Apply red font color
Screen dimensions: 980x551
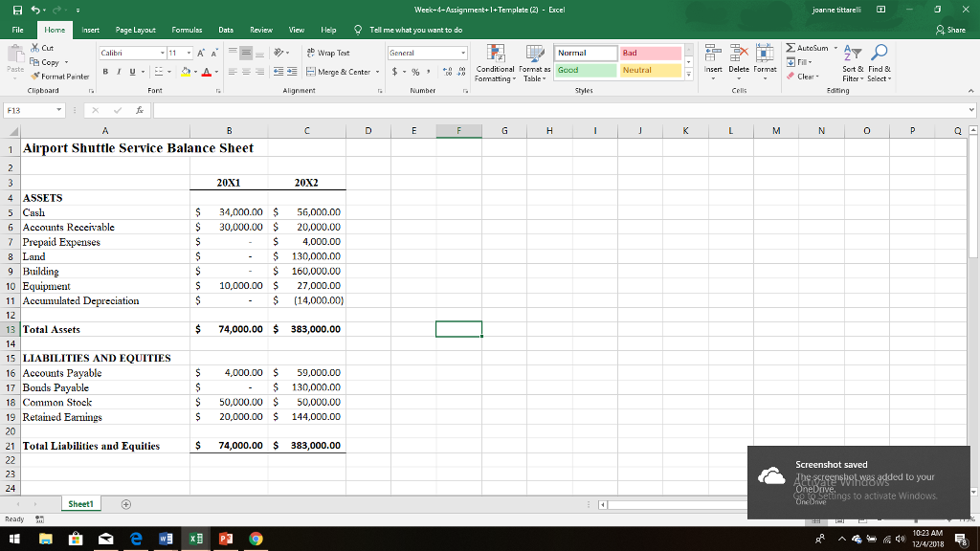click(207, 72)
